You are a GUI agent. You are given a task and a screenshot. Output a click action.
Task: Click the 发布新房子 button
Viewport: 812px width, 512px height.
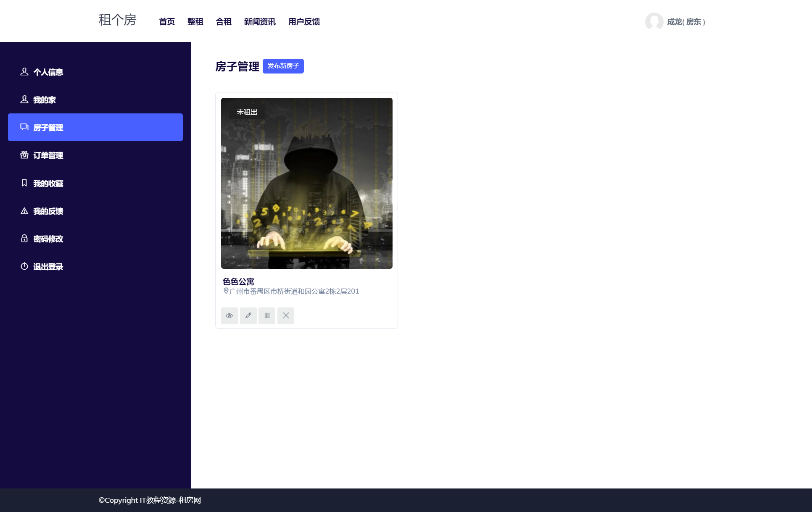(x=283, y=66)
